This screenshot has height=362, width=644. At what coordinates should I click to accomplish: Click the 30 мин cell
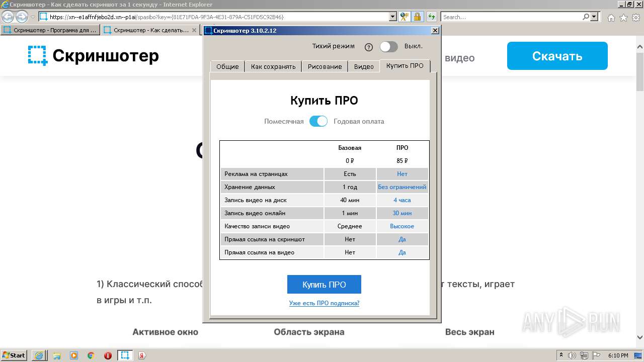pos(402,213)
